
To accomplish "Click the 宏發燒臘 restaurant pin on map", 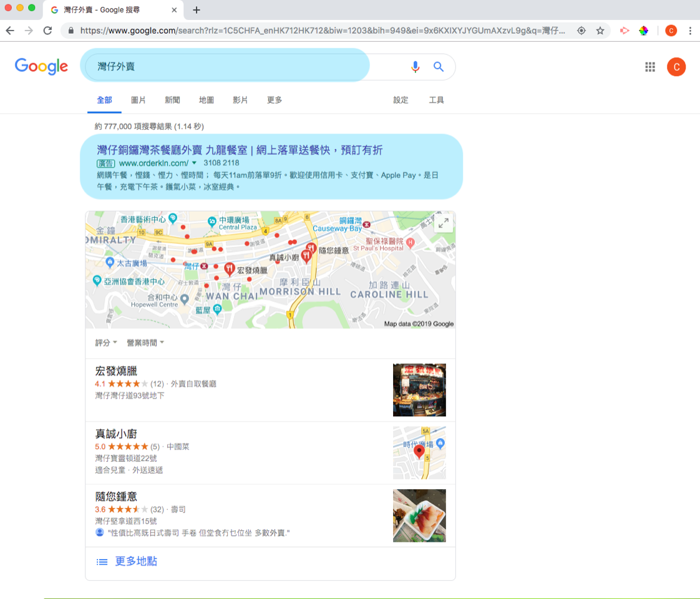I will [x=230, y=269].
